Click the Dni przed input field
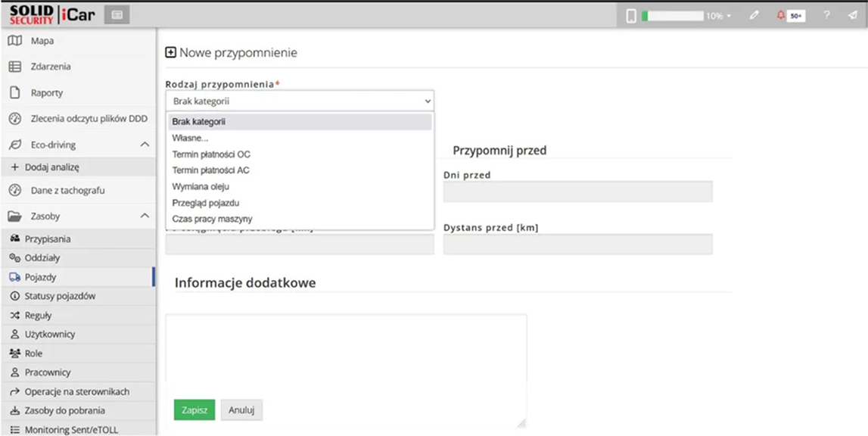The width and height of the screenshot is (868, 436). (577, 192)
